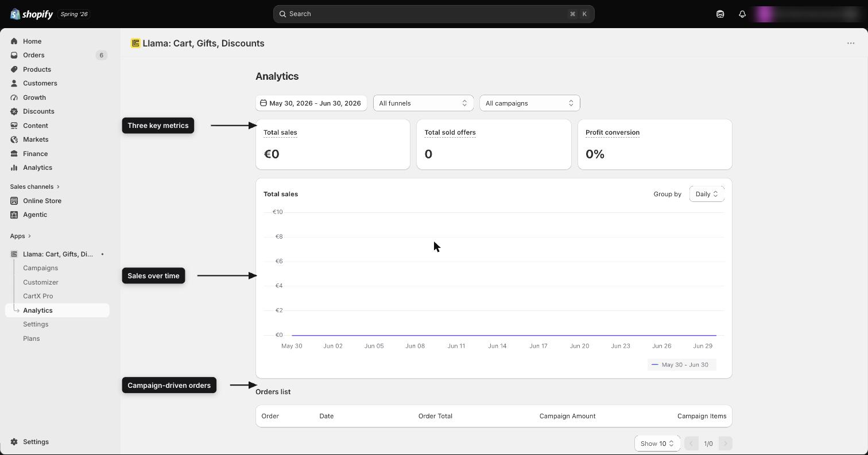Click the Online Store icon
Viewport: 868px width, 455px height.
[x=14, y=201]
